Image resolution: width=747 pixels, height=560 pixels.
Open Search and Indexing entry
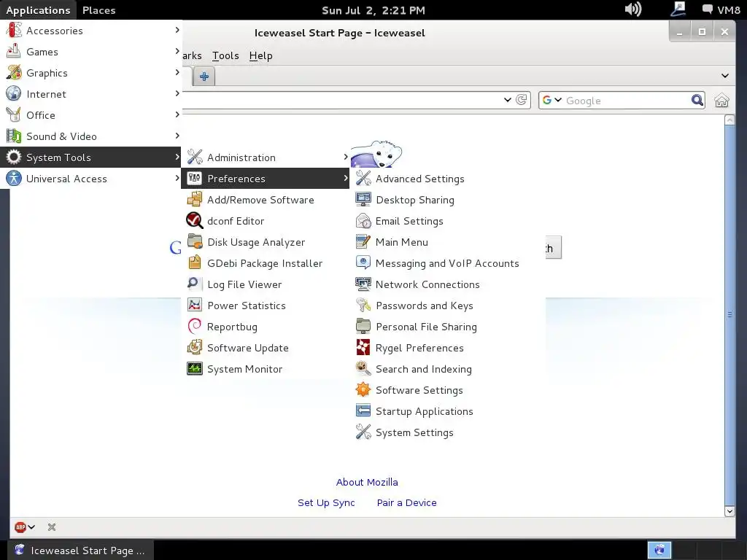tap(447, 368)
